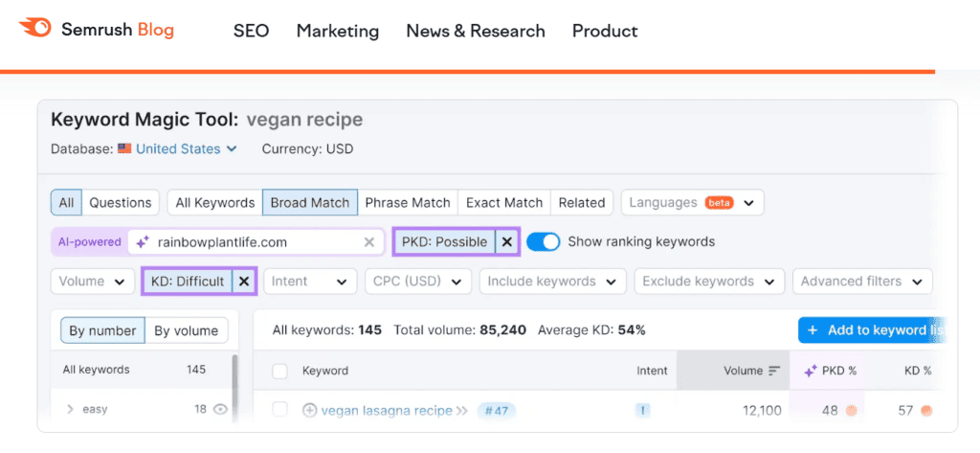Click the Semrush flame logo icon
Viewport: 980px width, 453px height.
pyautogui.click(x=34, y=29)
